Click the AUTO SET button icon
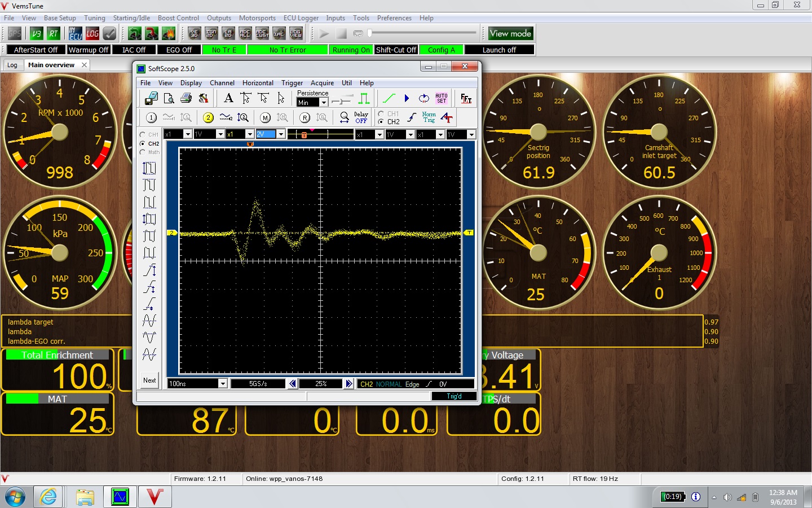This screenshot has height=508, width=812. pyautogui.click(x=442, y=98)
